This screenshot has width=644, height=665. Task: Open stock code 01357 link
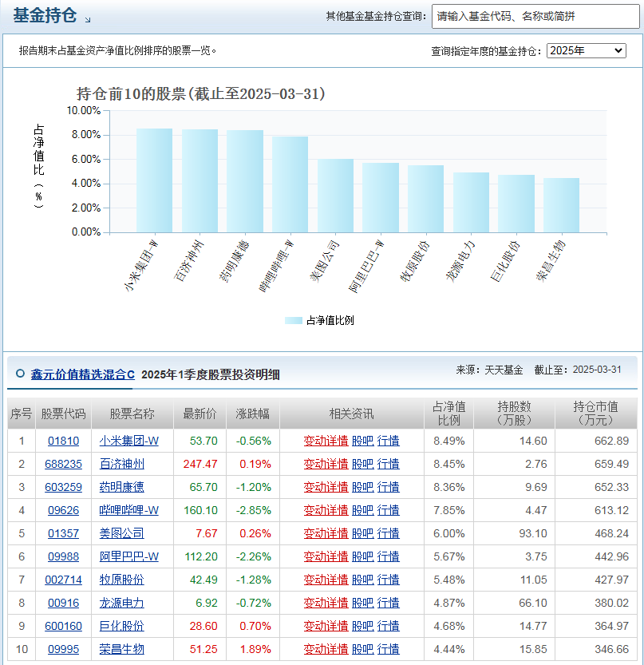click(64, 533)
